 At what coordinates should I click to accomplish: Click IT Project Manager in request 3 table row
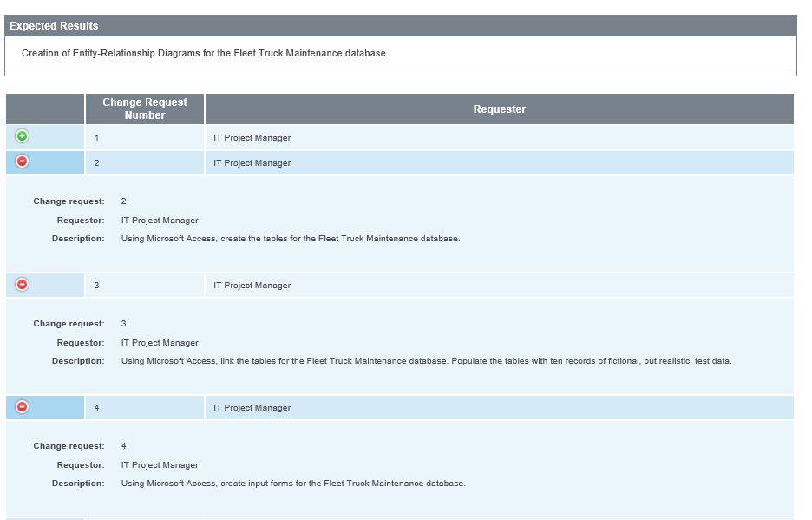[252, 285]
